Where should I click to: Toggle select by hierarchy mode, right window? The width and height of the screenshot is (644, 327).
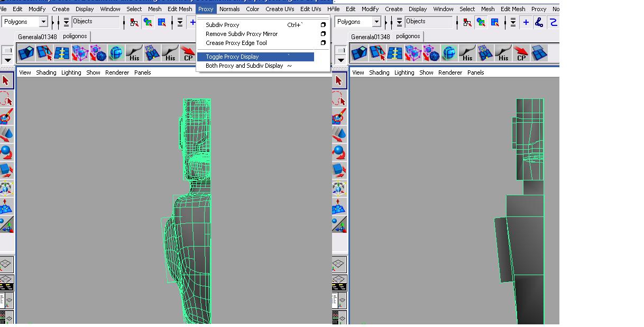point(467,22)
